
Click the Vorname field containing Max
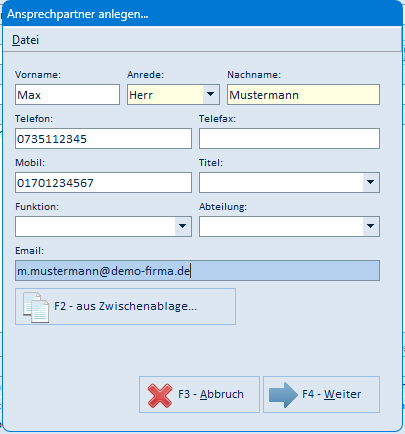(67, 95)
